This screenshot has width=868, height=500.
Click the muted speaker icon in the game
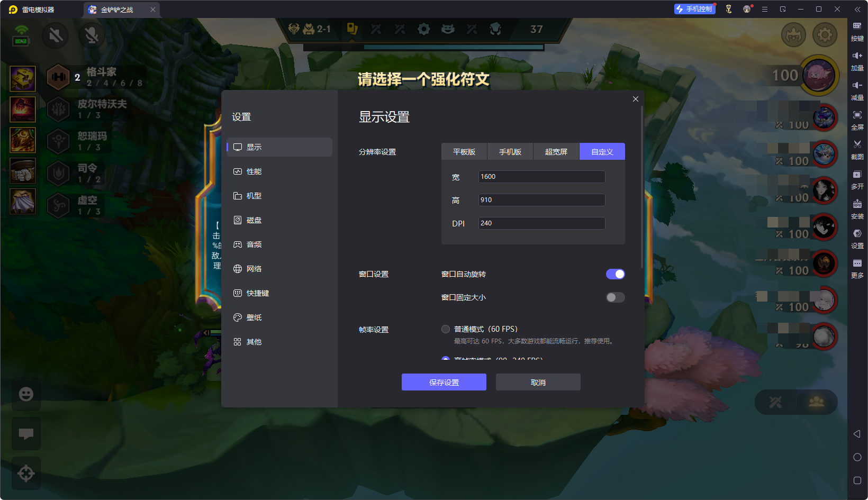click(56, 35)
